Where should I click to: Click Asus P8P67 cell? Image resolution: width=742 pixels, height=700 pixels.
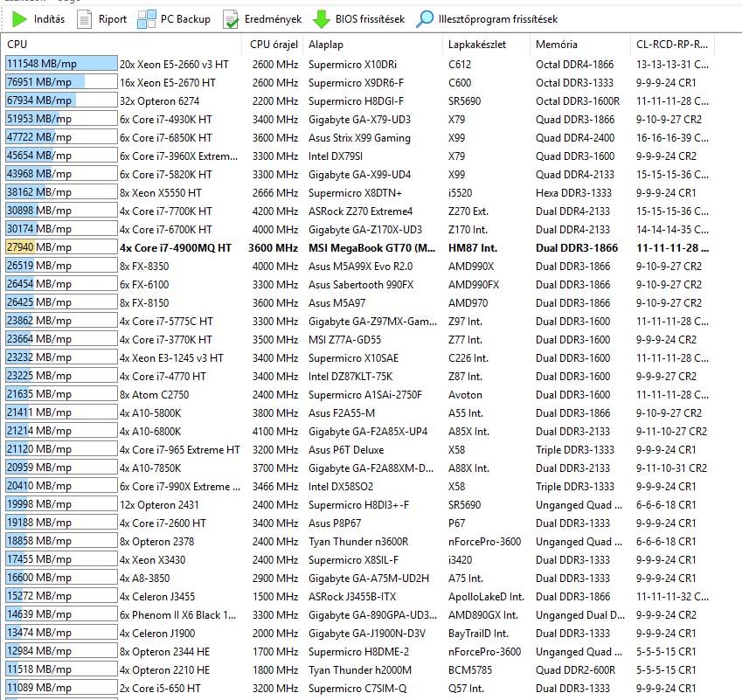pyautogui.click(x=335, y=523)
